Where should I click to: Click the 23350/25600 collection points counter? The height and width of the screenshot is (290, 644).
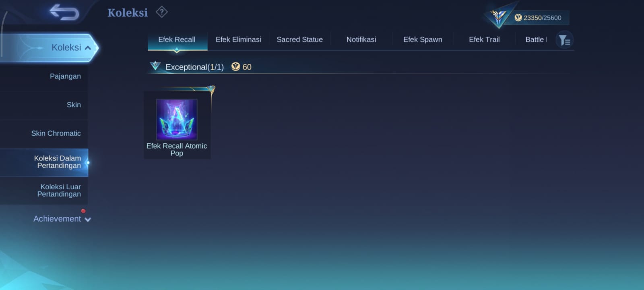[542, 18]
